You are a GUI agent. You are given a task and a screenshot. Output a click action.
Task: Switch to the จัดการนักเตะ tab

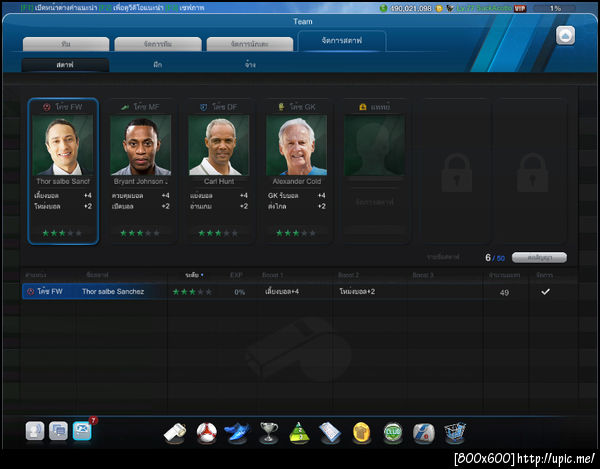pyautogui.click(x=249, y=44)
